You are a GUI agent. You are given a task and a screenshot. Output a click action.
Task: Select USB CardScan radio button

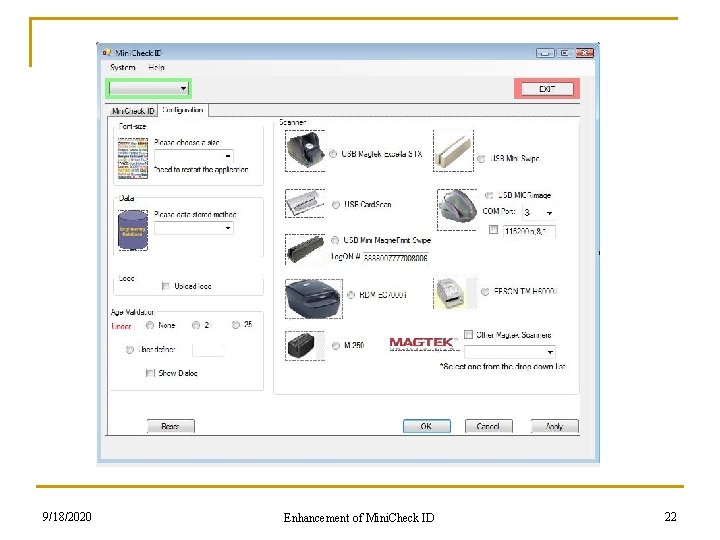tap(336, 204)
